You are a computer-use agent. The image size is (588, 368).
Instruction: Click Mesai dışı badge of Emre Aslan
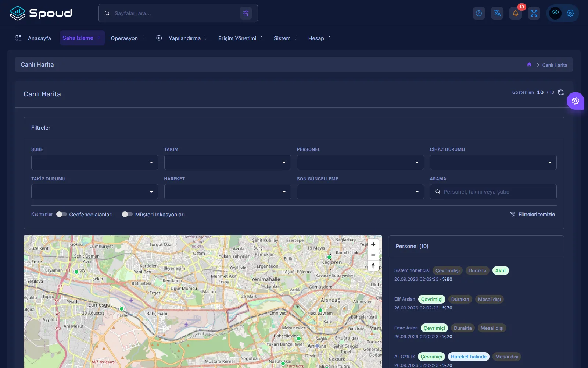point(492,328)
